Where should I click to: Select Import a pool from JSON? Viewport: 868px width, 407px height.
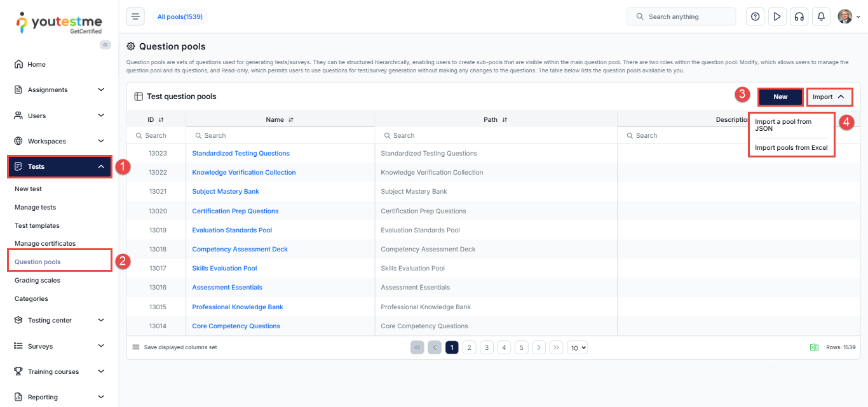pos(783,124)
